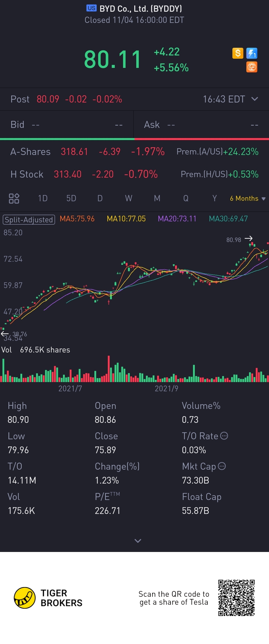The height and width of the screenshot is (644, 269).
Task: Open T/O Rate info icon
Action: click(x=224, y=436)
